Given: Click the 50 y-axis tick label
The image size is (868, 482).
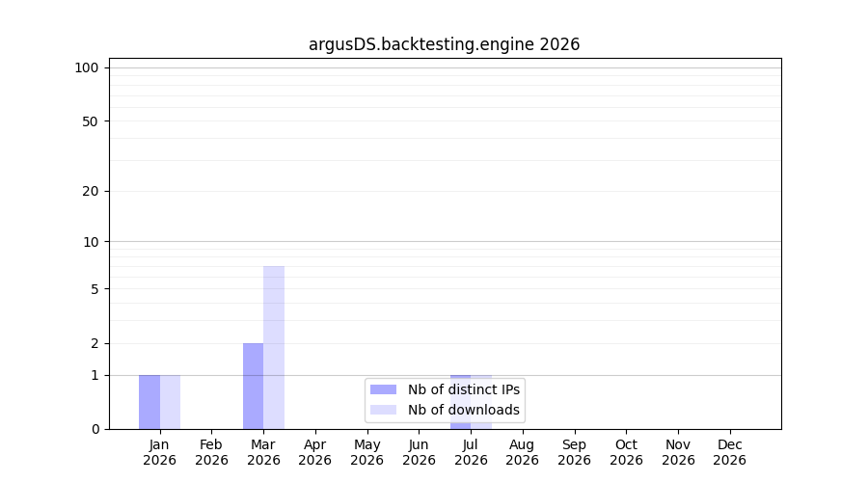Looking at the screenshot, I should [x=91, y=121].
